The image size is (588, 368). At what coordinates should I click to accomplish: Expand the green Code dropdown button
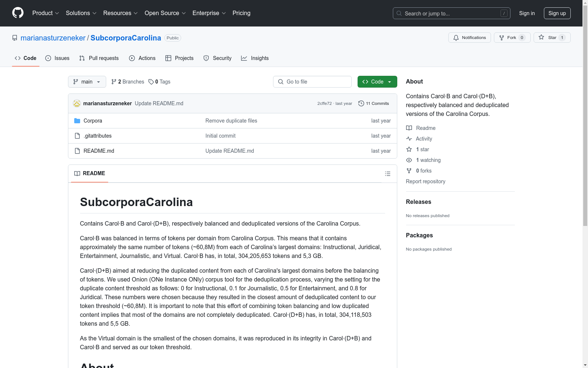coord(377,82)
